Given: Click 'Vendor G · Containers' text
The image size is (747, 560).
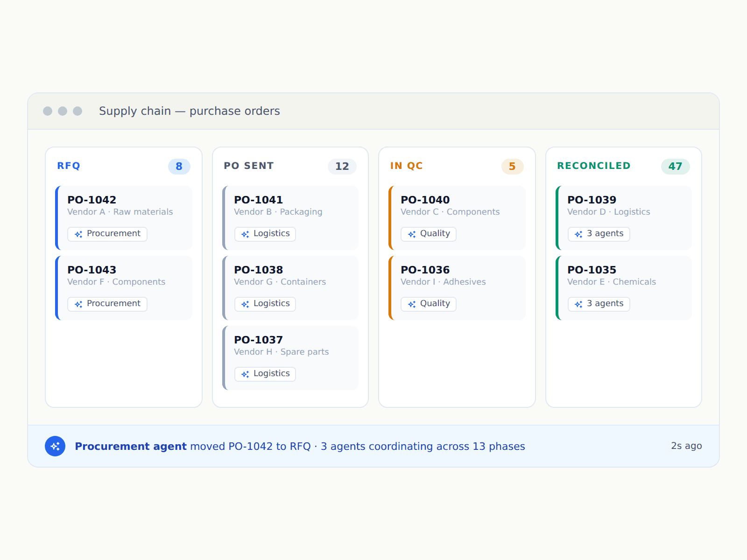Looking at the screenshot, I should tap(280, 282).
